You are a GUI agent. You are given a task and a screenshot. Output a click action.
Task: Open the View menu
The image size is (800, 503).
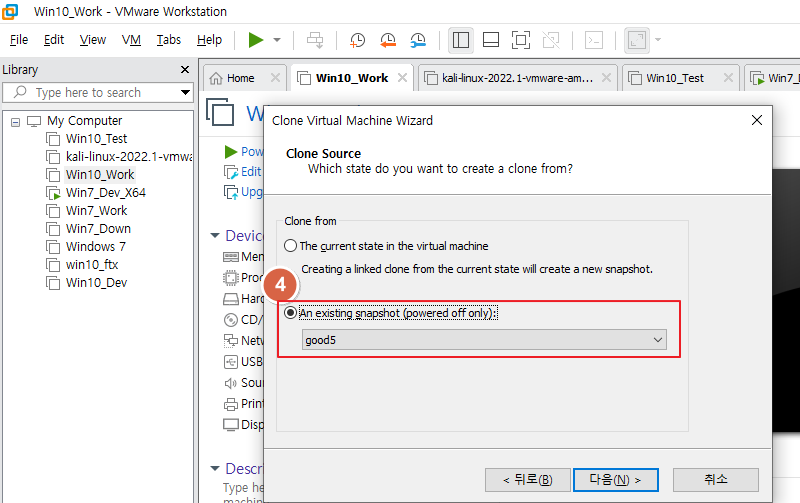[92, 40]
